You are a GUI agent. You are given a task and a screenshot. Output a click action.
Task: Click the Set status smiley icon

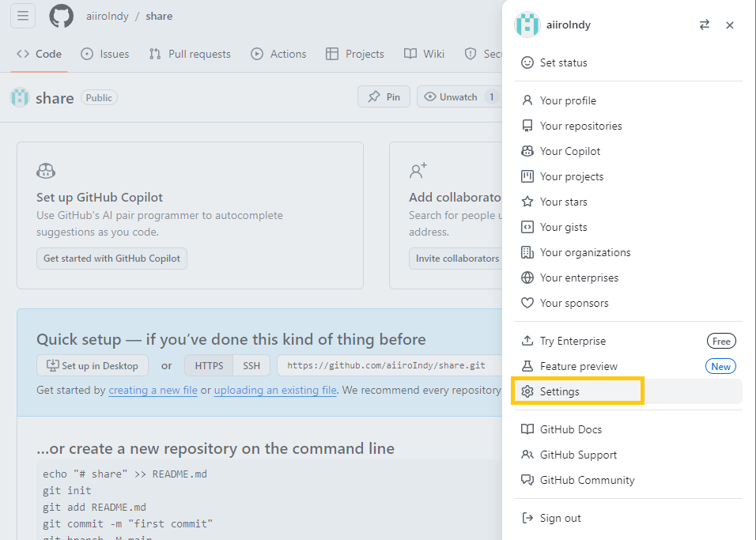[x=527, y=62]
